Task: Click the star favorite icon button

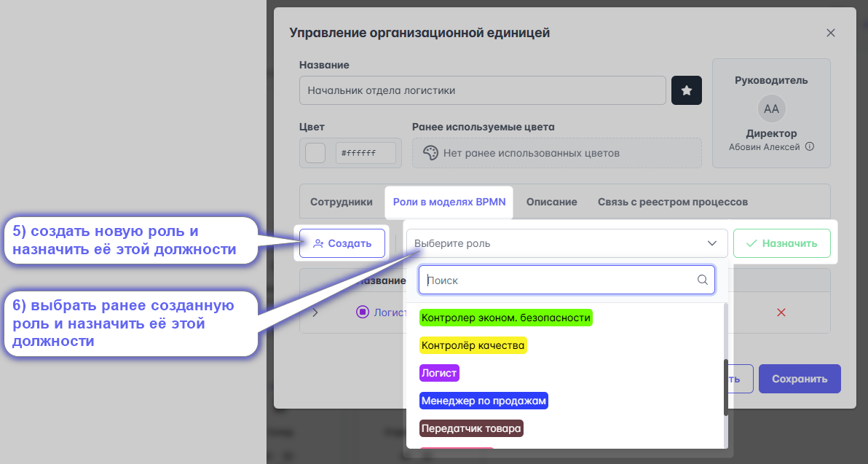Action: tap(686, 90)
